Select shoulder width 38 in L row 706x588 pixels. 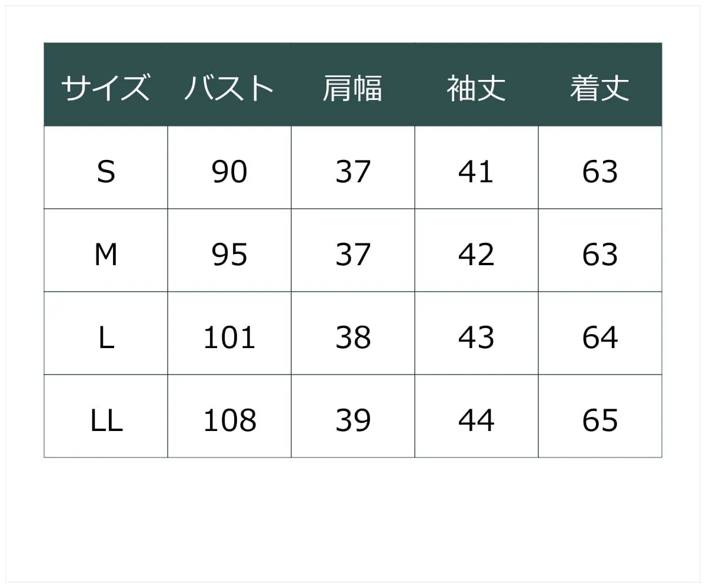click(353, 338)
